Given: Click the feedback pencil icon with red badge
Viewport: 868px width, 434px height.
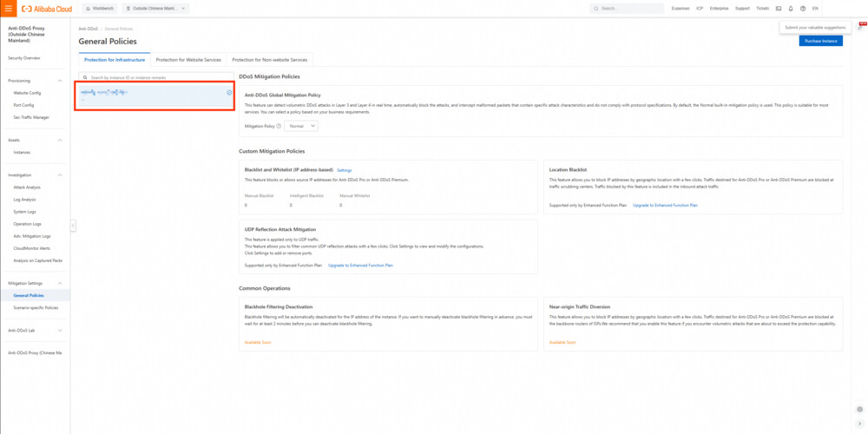Looking at the screenshot, I should point(860,27).
